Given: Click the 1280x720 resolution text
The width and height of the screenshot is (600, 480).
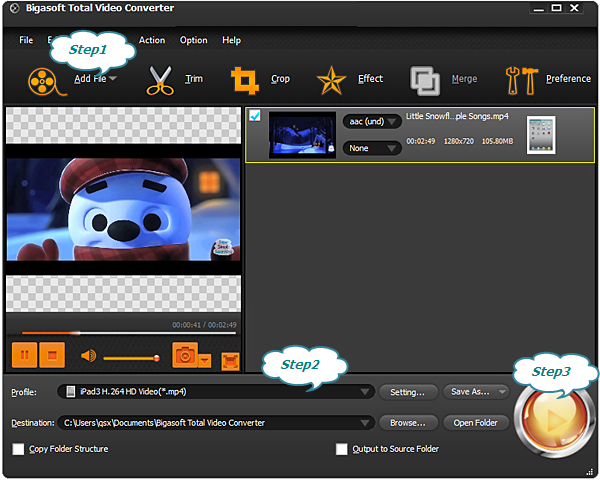Looking at the screenshot, I should tap(458, 141).
